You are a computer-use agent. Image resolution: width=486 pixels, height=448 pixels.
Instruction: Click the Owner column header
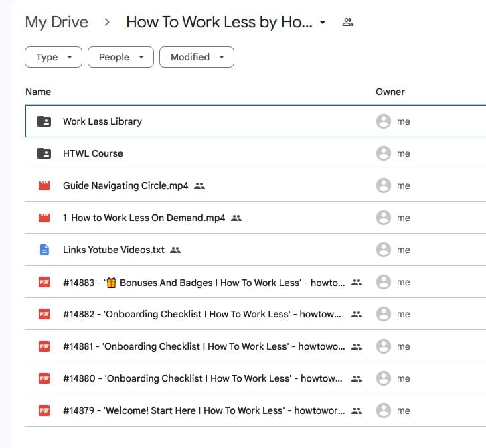[x=390, y=92]
